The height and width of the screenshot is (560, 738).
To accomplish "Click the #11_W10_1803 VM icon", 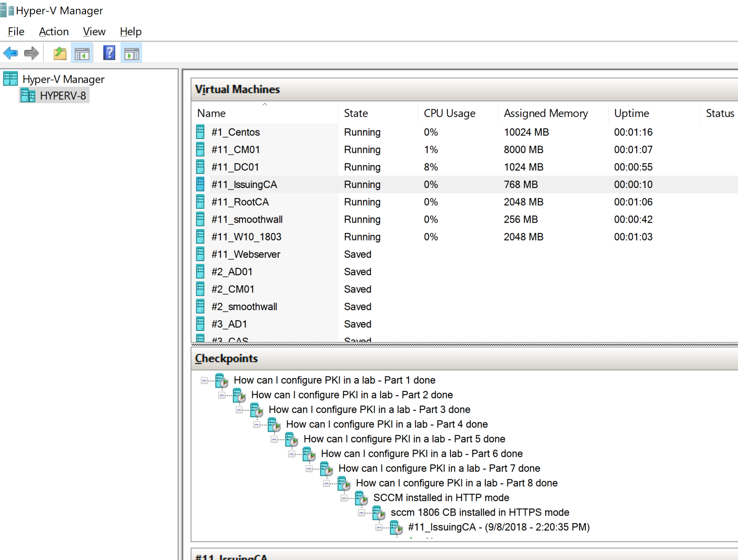I will click(x=200, y=236).
